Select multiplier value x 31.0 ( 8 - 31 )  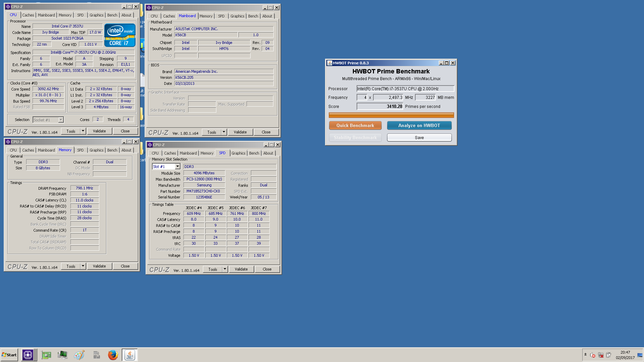point(48,95)
